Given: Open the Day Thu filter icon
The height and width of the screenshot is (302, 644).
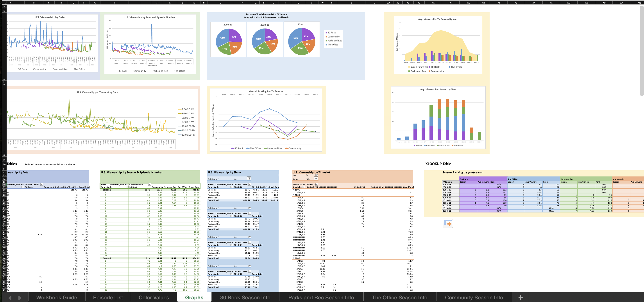Looking at the screenshot, I should 316,175.
